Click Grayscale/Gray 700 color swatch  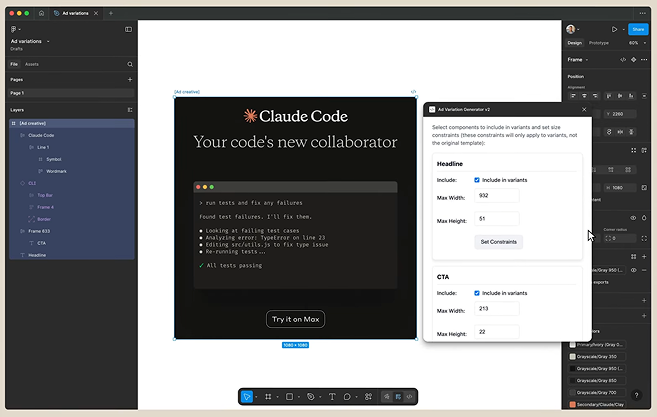572,393
